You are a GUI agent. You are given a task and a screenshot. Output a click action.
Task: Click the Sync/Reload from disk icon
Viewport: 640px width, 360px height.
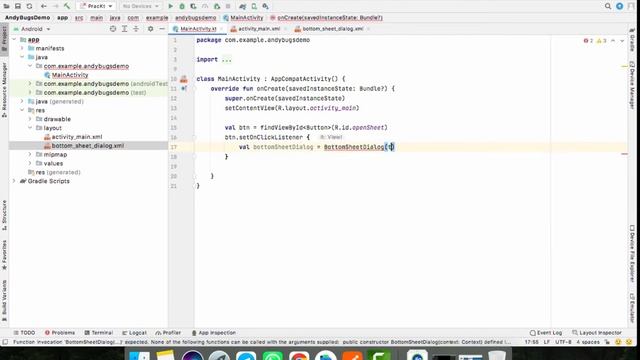tap(29, 6)
